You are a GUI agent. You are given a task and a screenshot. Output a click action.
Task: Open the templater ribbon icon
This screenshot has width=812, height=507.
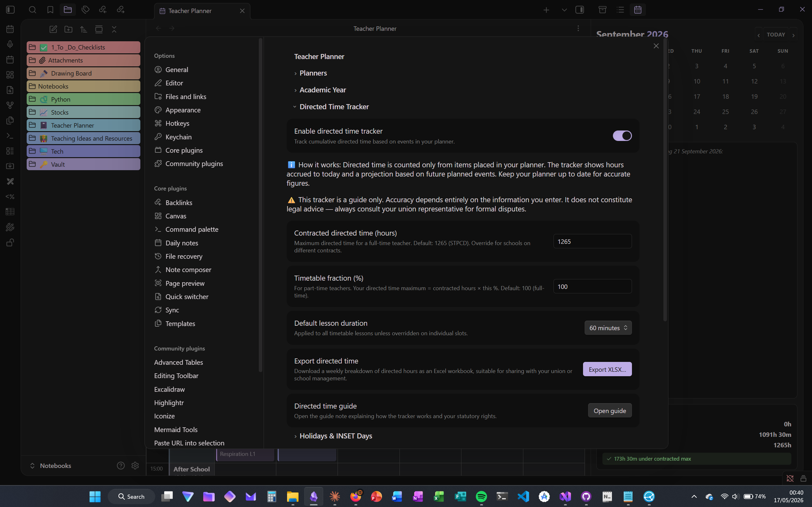(x=10, y=197)
